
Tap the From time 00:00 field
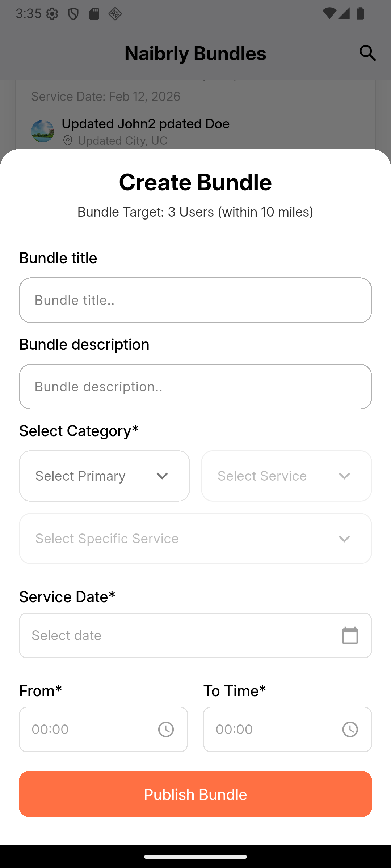[x=87, y=729]
